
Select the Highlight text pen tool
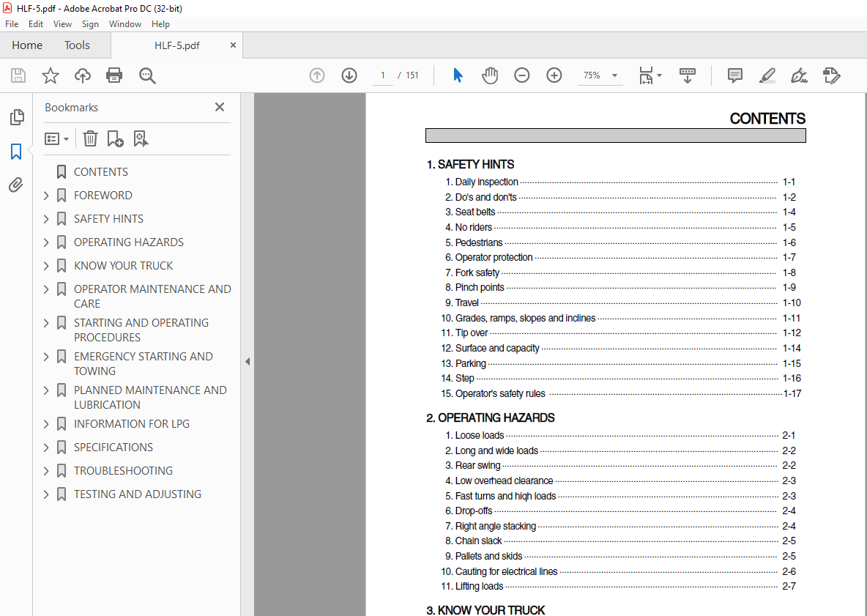[x=767, y=75]
